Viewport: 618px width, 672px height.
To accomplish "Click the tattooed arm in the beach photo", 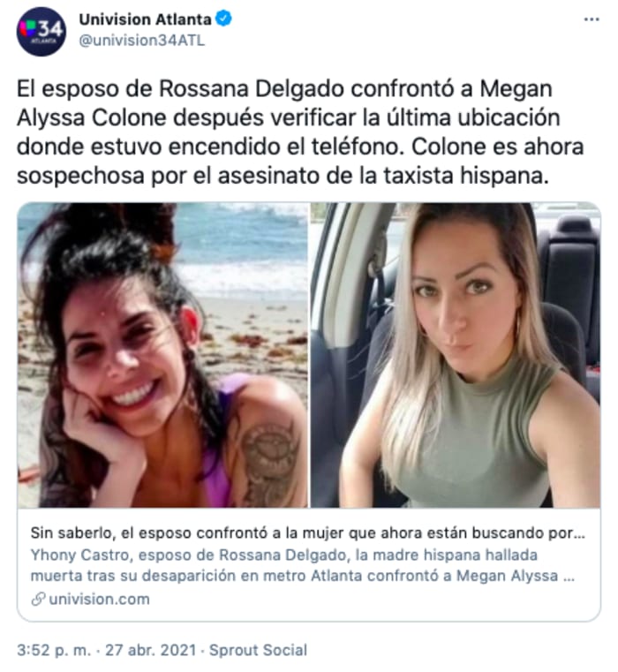I will [x=268, y=458].
